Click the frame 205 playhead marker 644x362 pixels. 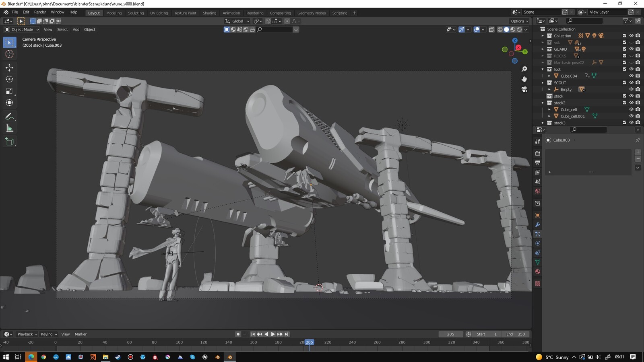(x=309, y=342)
